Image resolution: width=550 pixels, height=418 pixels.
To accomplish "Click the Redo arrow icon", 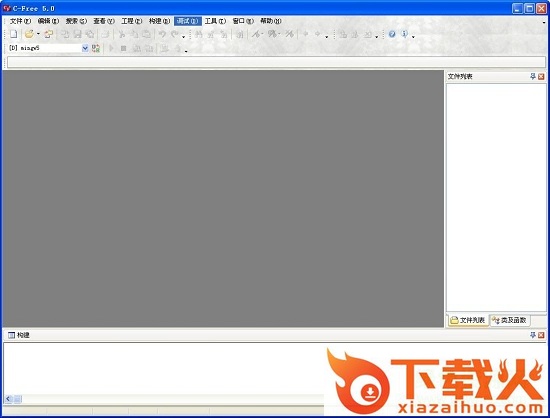I will [x=174, y=34].
